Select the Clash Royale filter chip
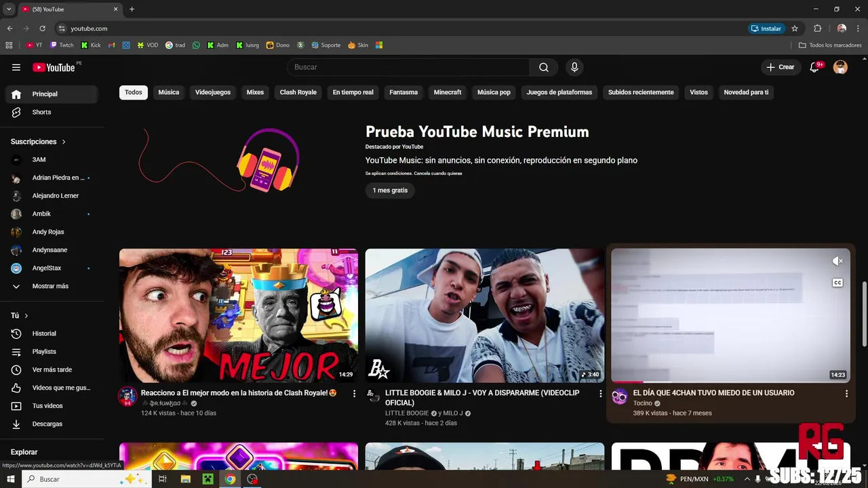This screenshot has height=488, width=868. pos(298,92)
